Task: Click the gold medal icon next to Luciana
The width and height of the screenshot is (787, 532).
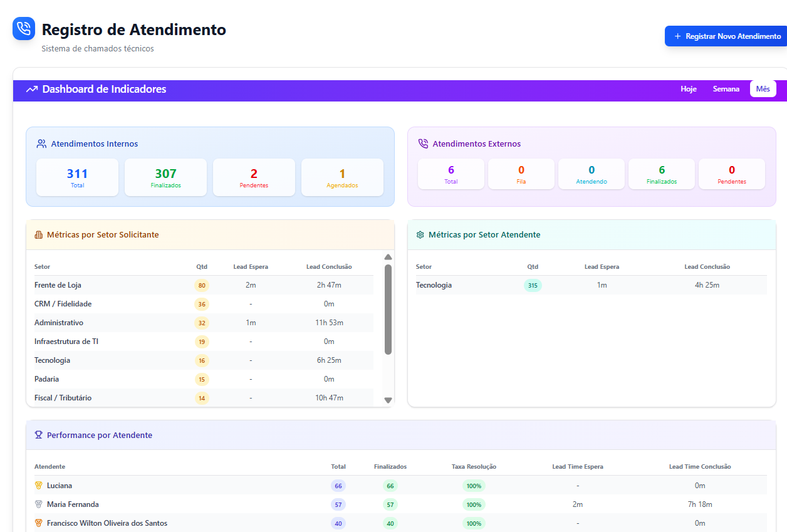Action: 39,486
